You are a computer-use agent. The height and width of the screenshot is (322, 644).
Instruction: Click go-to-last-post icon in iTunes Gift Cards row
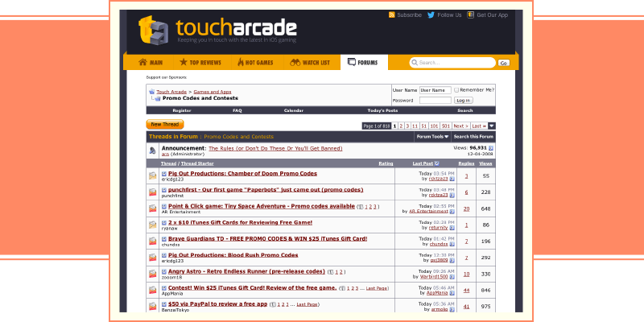(452, 228)
